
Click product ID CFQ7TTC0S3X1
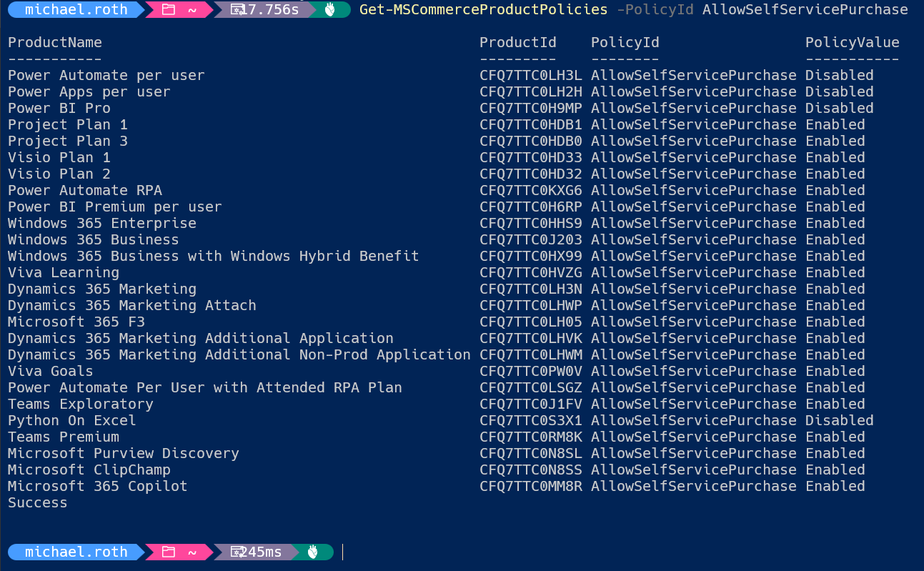pos(531,420)
